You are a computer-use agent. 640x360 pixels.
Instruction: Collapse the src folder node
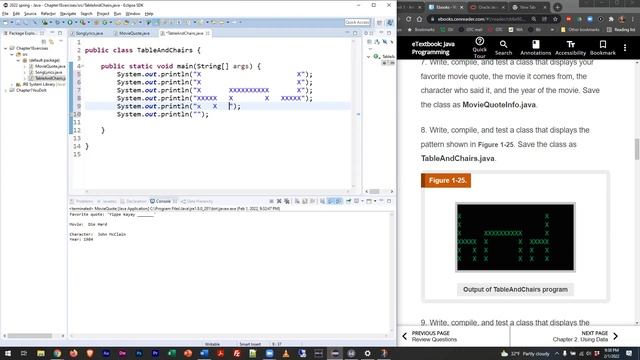(12, 54)
